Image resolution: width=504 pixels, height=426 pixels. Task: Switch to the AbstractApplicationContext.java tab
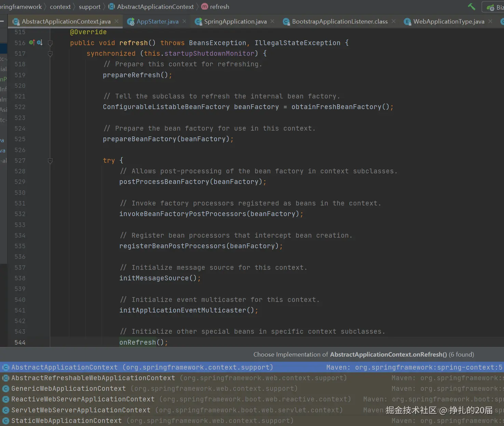(x=66, y=22)
